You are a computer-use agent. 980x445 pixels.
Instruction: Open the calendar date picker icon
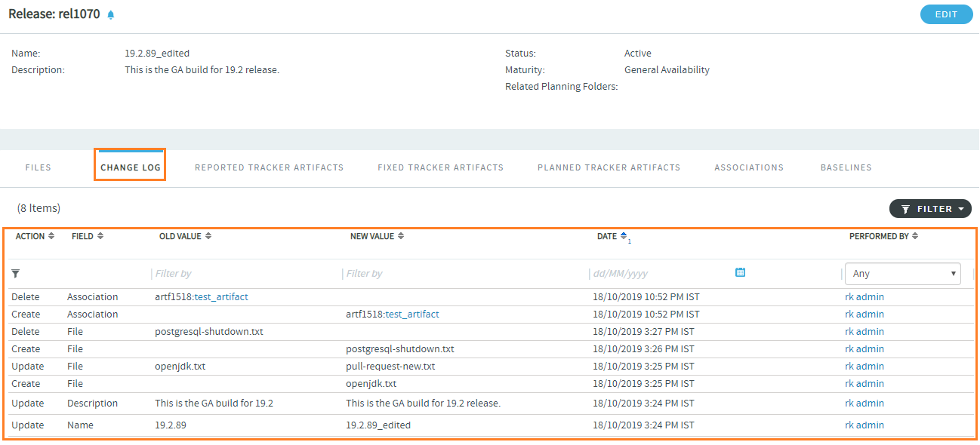[740, 272]
